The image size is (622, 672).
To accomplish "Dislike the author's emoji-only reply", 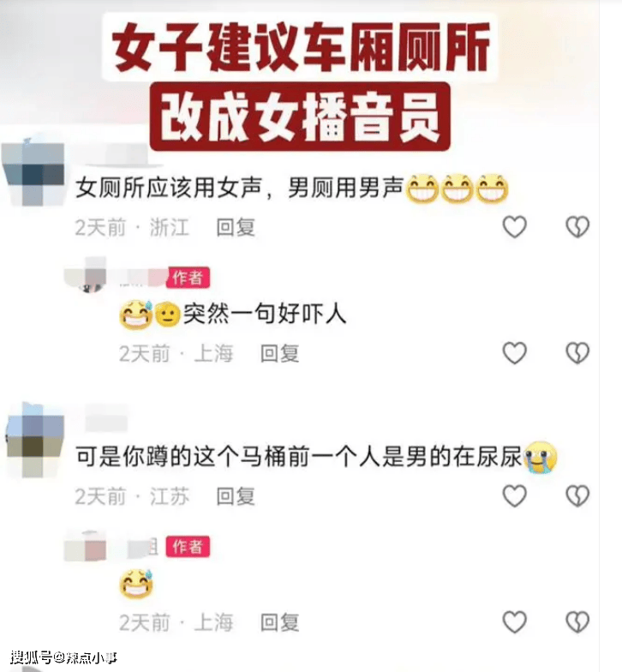I will click(x=577, y=622).
